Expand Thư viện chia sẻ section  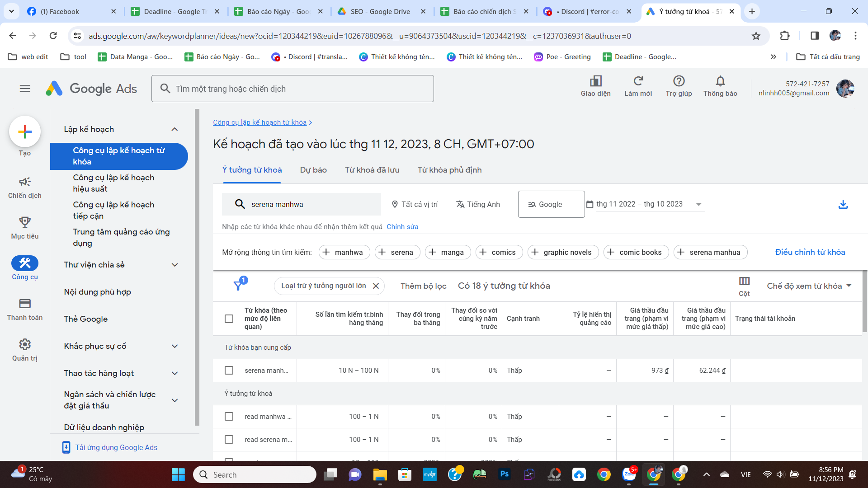[175, 265]
